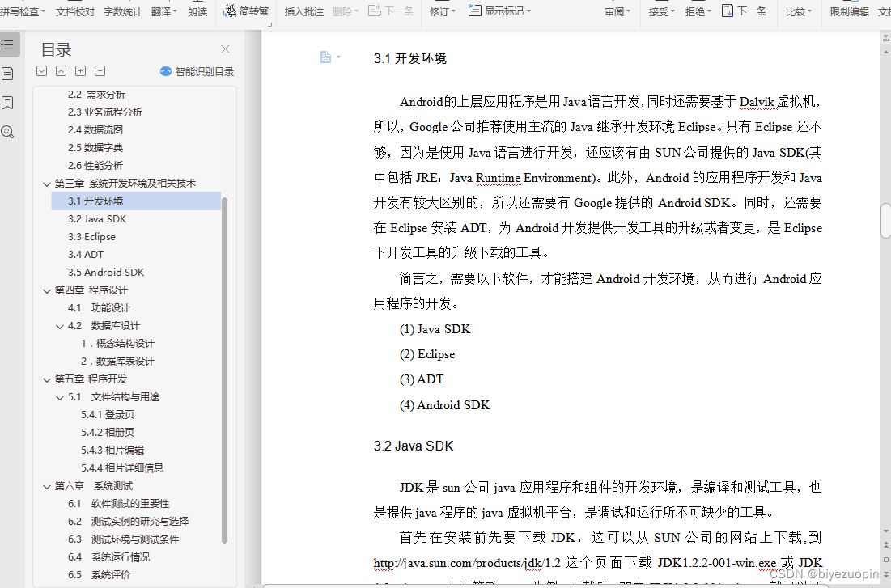Click the demote-level minus icon in 目录 panel
The height and width of the screenshot is (588, 891).
(x=100, y=71)
